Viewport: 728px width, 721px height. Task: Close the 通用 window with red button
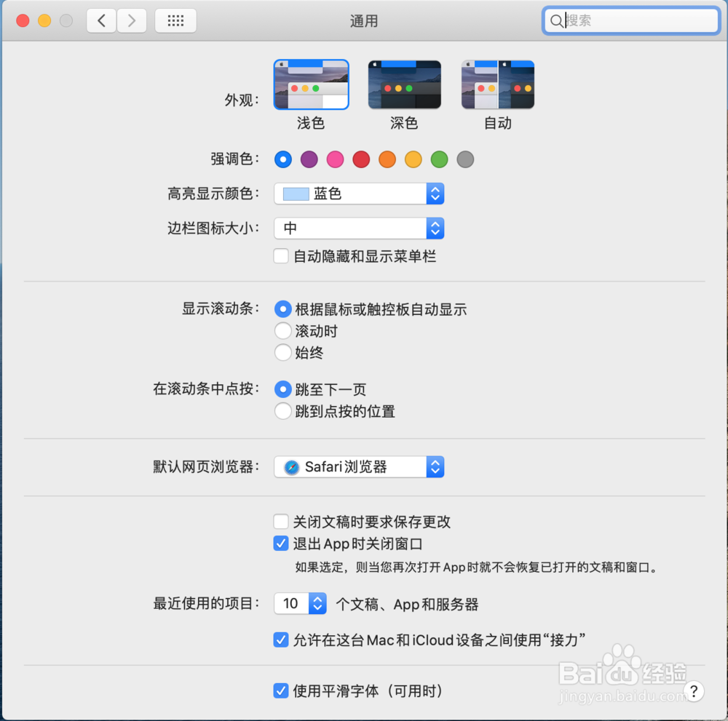[x=23, y=21]
